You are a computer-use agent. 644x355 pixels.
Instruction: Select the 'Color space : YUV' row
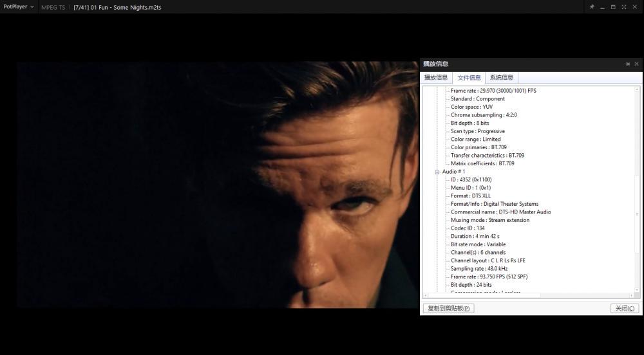point(471,107)
